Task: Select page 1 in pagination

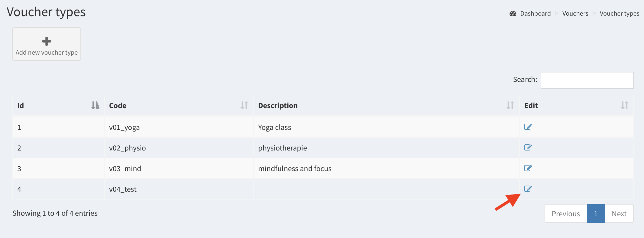Action: (x=596, y=214)
